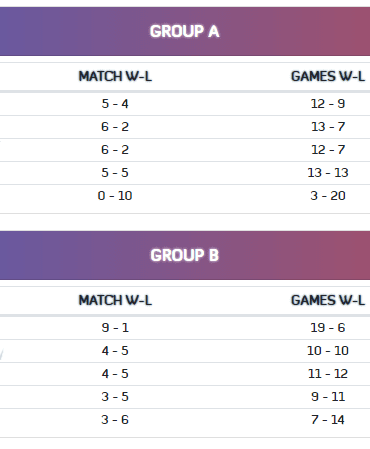This screenshot has height=449, width=370.
Task: Click the 10 - 10 games record cell
Action: point(328,351)
